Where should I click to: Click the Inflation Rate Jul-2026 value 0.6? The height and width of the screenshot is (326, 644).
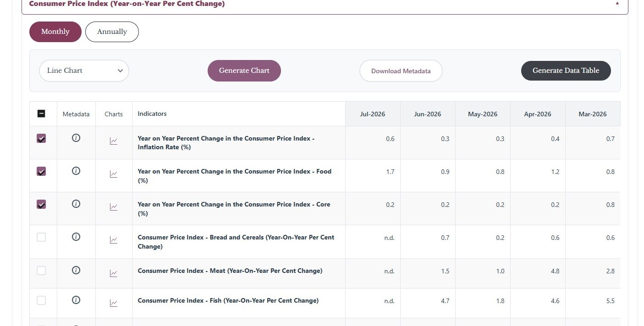[x=390, y=139]
